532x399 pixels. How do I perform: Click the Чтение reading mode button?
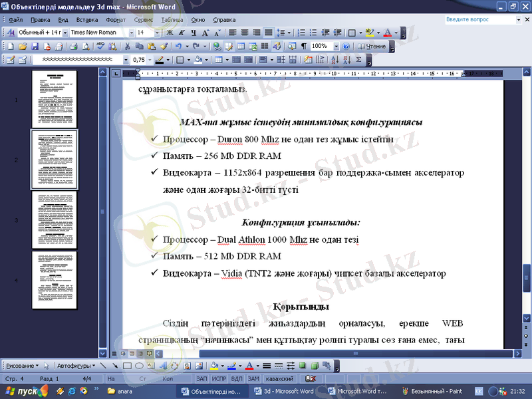click(x=372, y=47)
